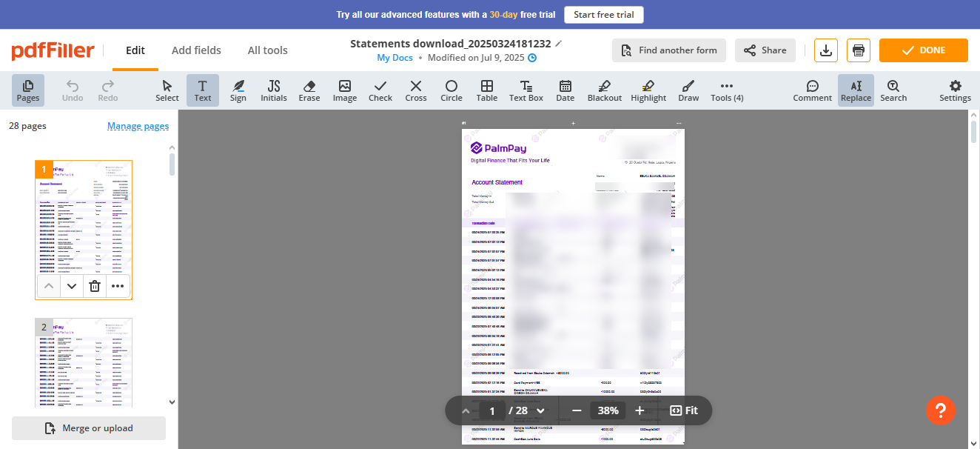Click the print icon button
This screenshot has width=980, height=449.
click(x=859, y=50)
